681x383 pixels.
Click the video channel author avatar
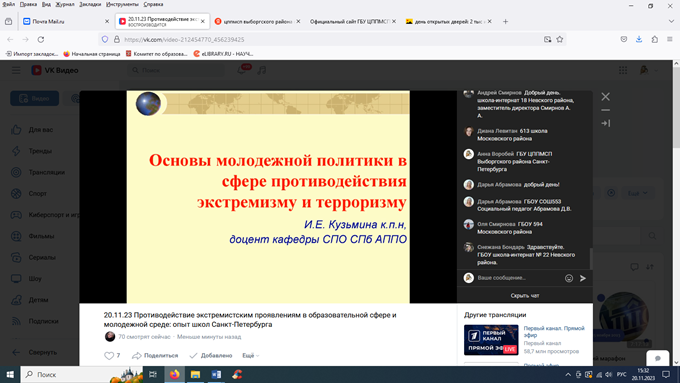click(110, 337)
